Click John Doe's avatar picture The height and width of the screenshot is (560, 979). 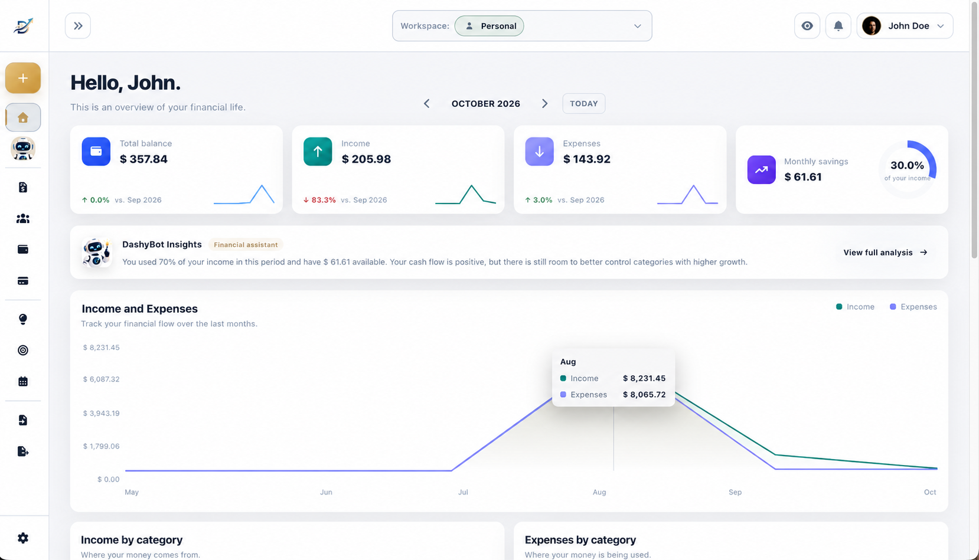[x=872, y=26]
